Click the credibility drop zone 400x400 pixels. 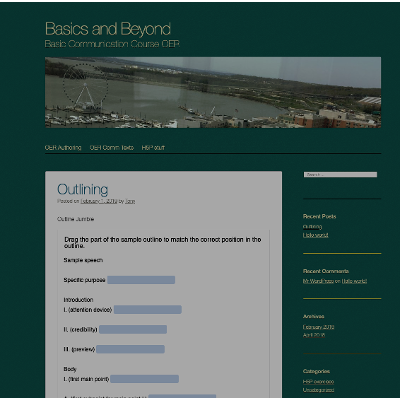[133, 330]
